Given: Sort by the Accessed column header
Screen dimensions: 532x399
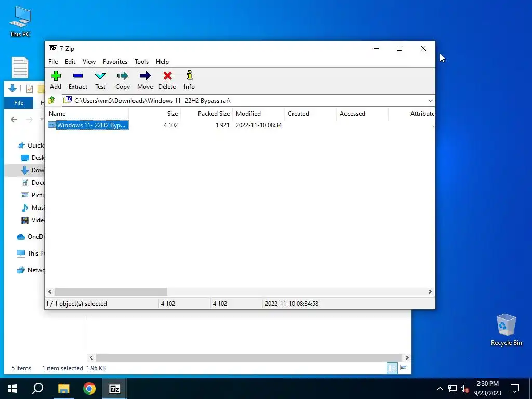Looking at the screenshot, I should coord(362,114).
